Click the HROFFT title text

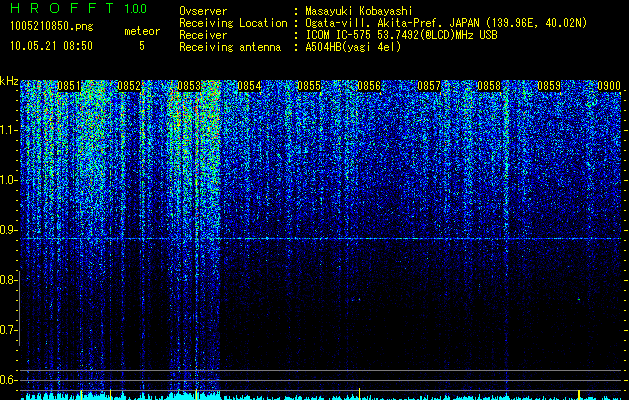[62, 8]
